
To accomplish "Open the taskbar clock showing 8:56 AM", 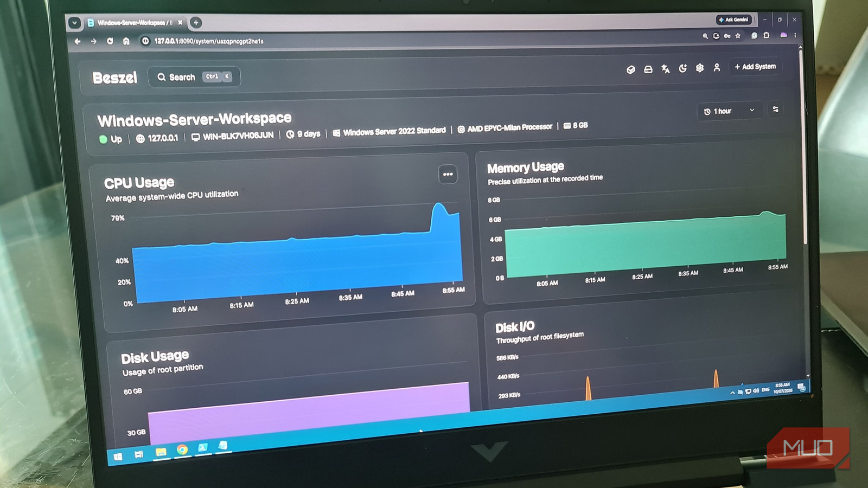I will (x=783, y=388).
